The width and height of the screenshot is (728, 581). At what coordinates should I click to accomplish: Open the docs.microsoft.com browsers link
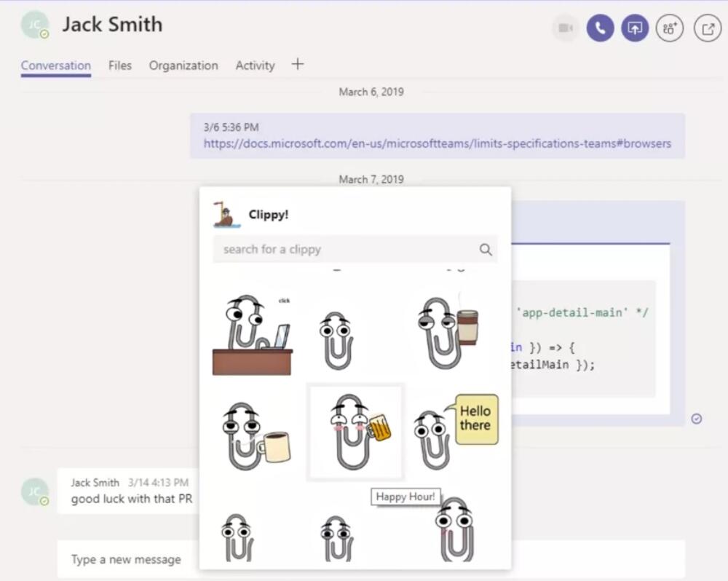click(x=437, y=143)
